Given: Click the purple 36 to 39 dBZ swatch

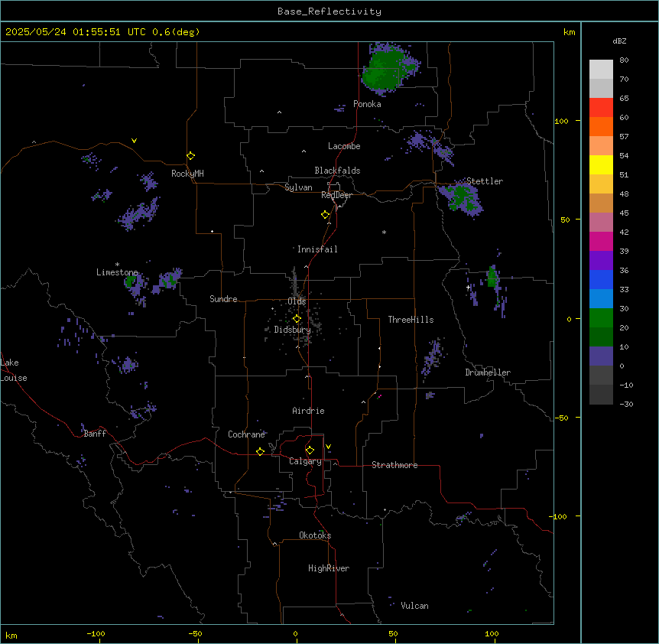Looking at the screenshot, I should coord(601,261).
